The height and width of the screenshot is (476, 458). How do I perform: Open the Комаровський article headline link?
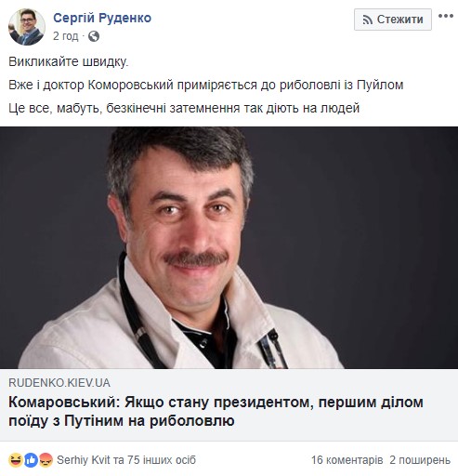tap(216, 412)
